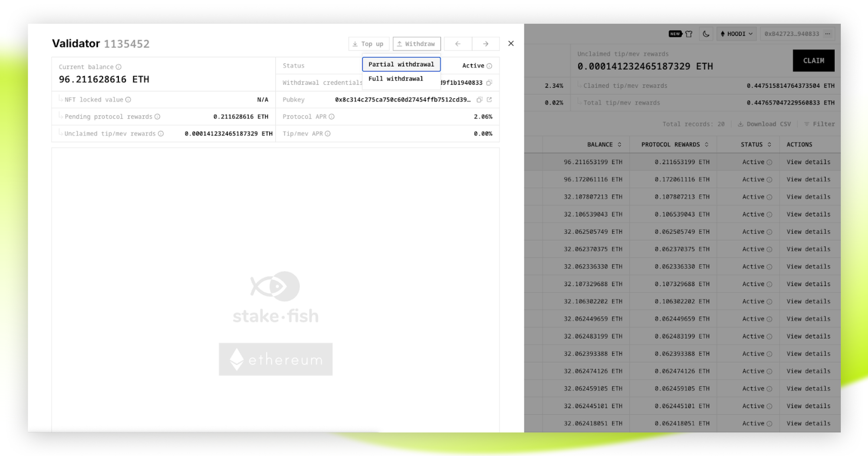Screen dimensions: 868x456
Task: Click Active info icon in 32.062418051 ETH row
Action: 769,424
